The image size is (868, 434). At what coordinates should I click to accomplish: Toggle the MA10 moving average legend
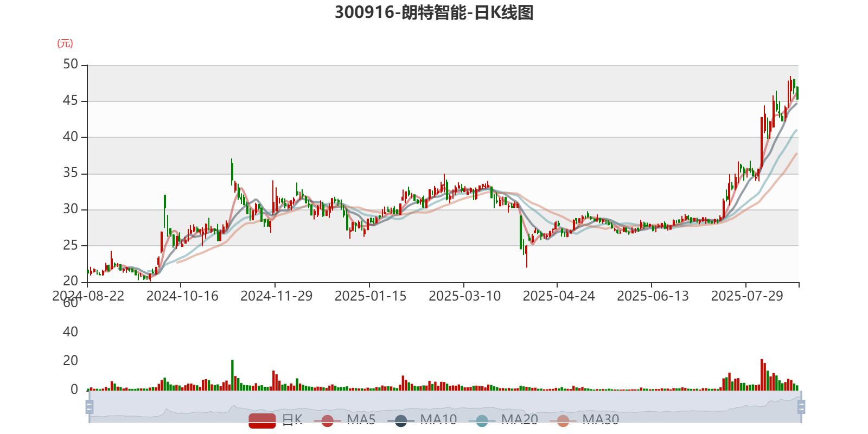click(422, 420)
